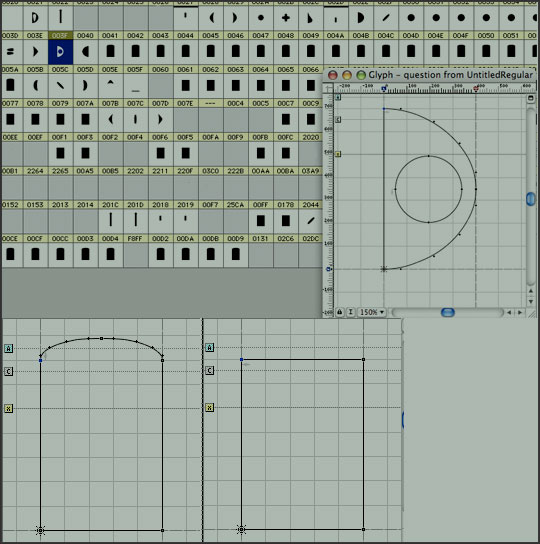Select the 'A' marker in bottom-left arch panel

click(x=9, y=348)
